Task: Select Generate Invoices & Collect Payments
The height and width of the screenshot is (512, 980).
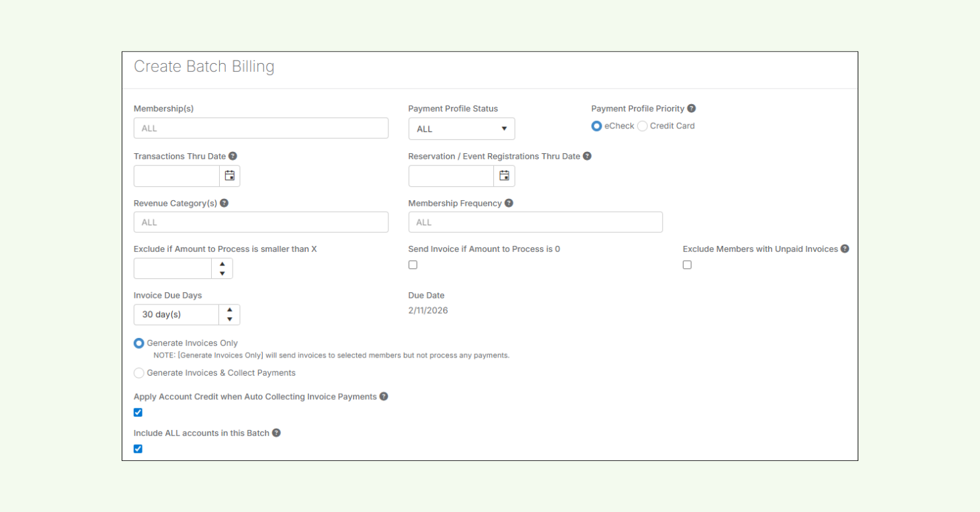Action: click(x=138, y=372)
